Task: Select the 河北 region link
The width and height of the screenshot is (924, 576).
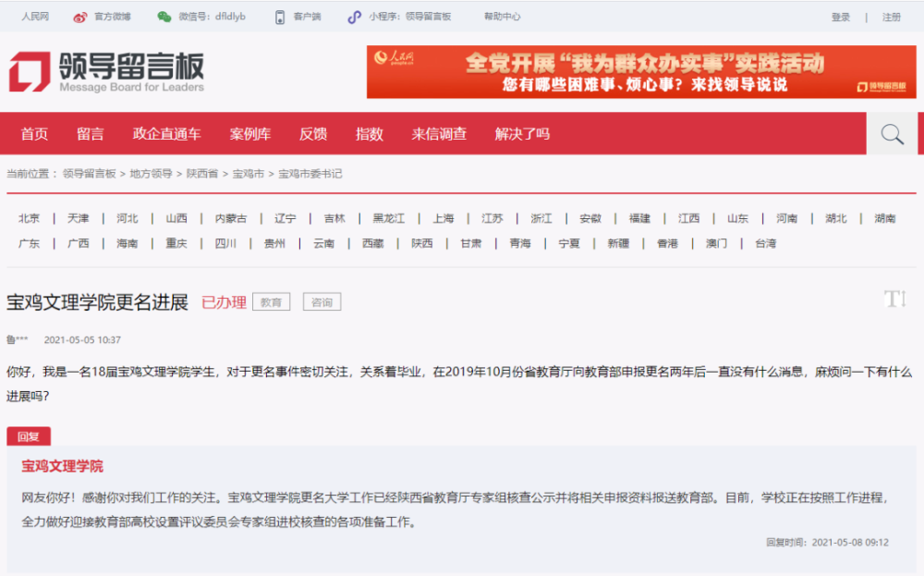Action: click(128, 219)
